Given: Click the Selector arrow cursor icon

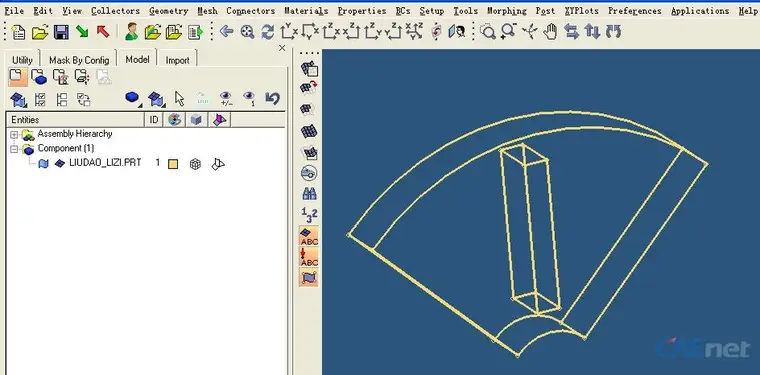Looking at the screenshot, I should [x=180, y=99].
